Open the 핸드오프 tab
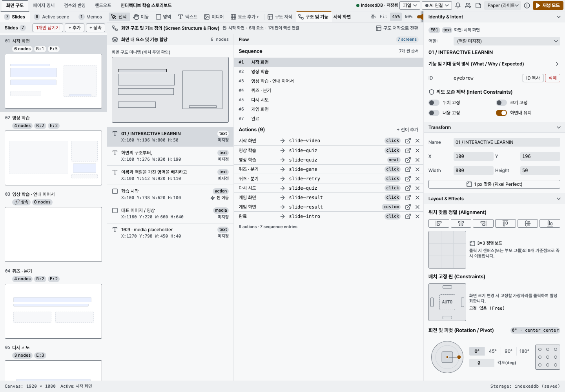 pyautogui.click(x=103, y=5)
